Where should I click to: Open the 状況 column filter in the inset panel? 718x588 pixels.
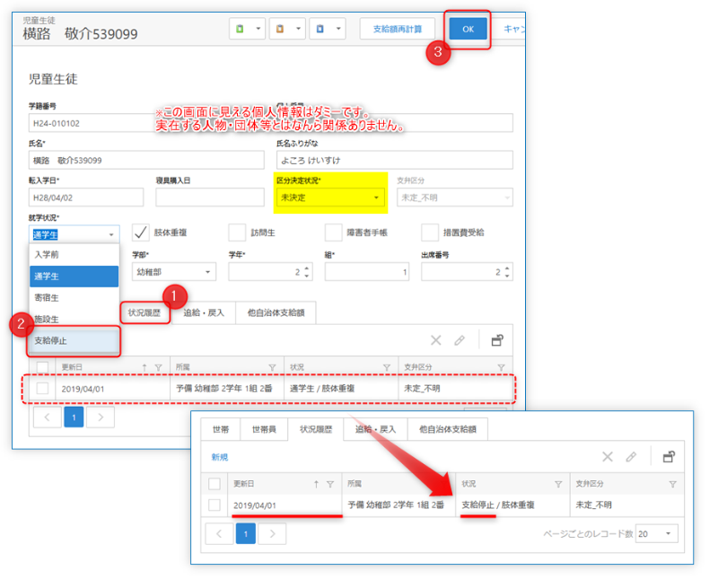(558, 484)
